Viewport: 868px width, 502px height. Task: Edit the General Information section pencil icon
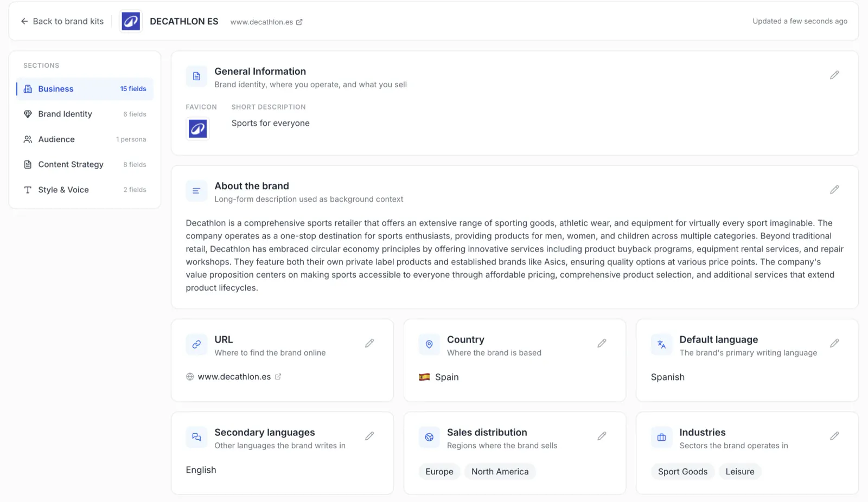[834, 75]
